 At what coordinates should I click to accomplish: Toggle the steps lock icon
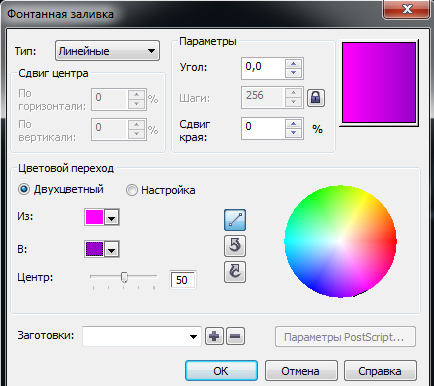click(x=316, y=98)
